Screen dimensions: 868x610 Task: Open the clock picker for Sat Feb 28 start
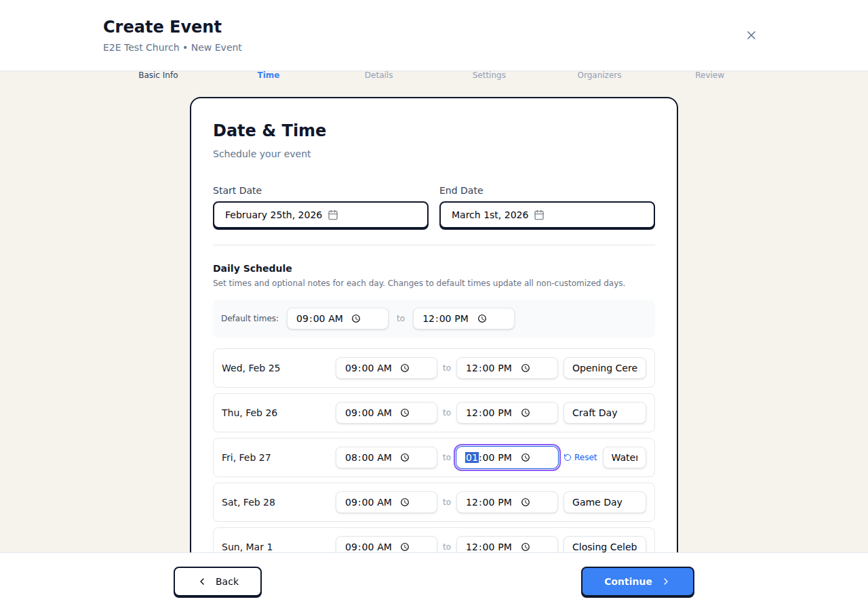pos(405,502)
